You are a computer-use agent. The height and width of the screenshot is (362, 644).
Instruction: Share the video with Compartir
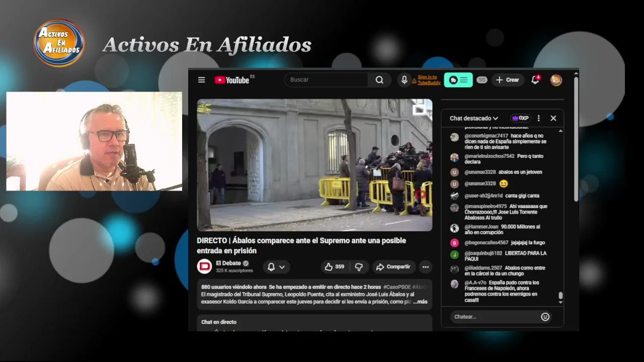tap(393, 267)
